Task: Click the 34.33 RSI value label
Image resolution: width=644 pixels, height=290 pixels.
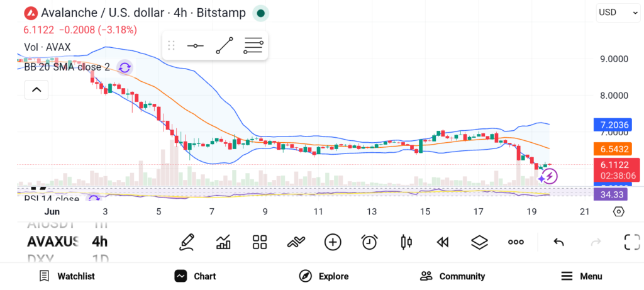Action: pyautogui.click(x=610, y=195)
